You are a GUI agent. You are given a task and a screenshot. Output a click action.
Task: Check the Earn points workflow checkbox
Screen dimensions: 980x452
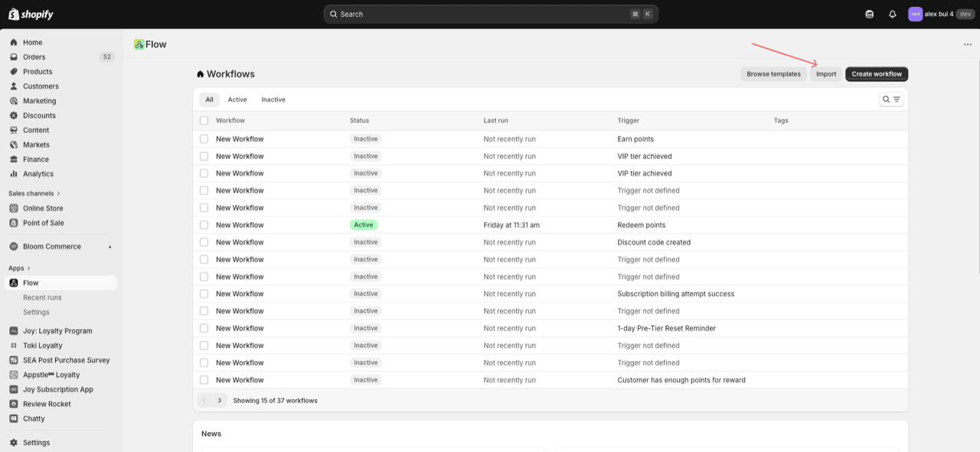pyautogui.click(x=204, y=139)
